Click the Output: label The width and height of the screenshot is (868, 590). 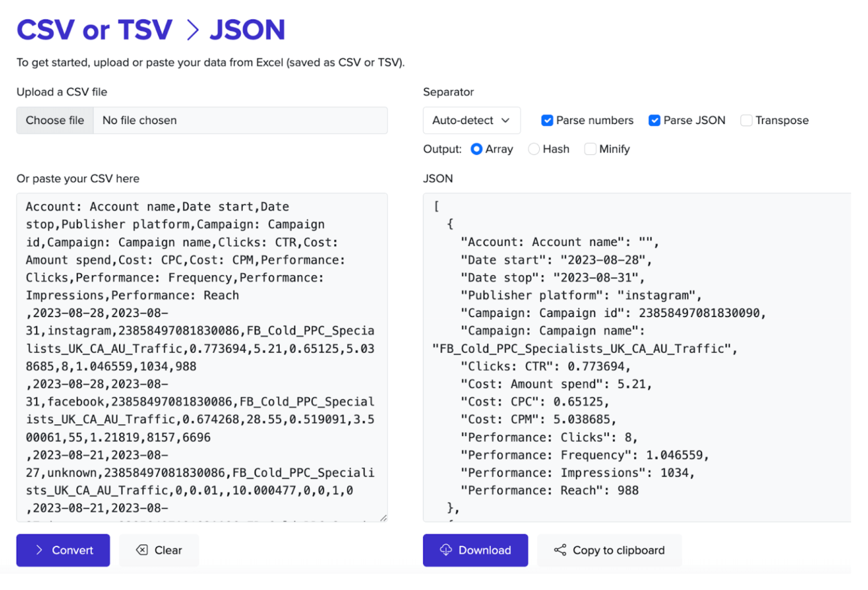442,149
